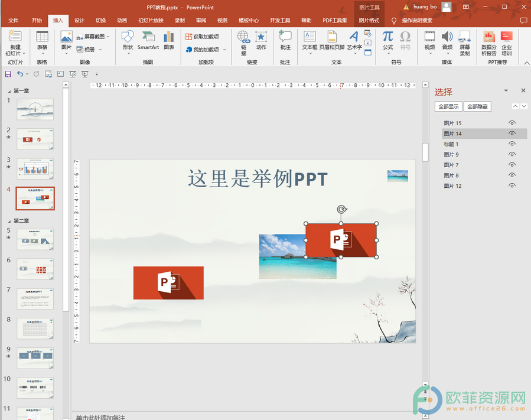531x420 pixels.
Task: Expand the Screenshot dropdown arrow
Action: pyautogui.click(x=108, y=37)
